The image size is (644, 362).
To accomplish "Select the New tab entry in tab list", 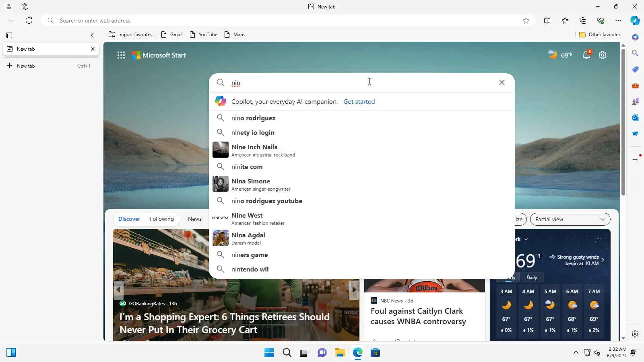I will pos(51,49).
